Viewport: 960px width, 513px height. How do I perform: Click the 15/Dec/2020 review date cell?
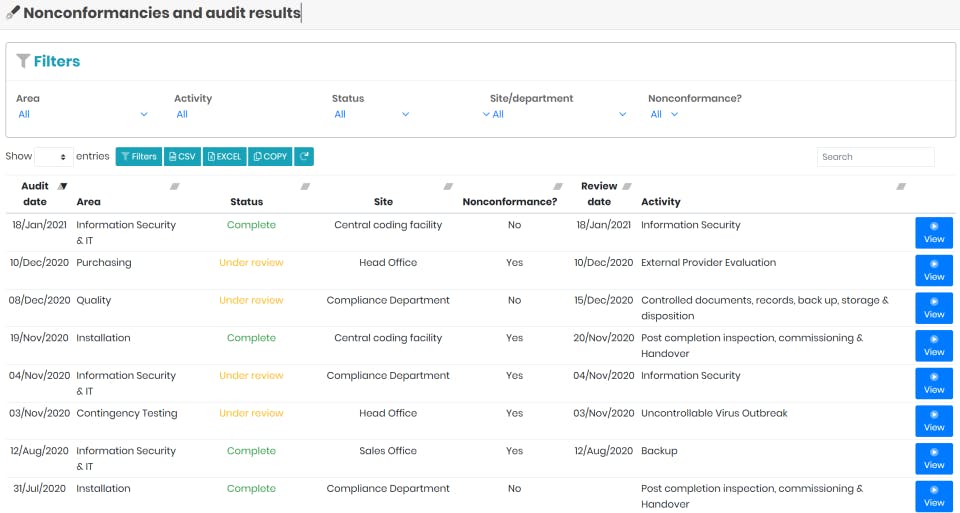(x=603, y=301)
